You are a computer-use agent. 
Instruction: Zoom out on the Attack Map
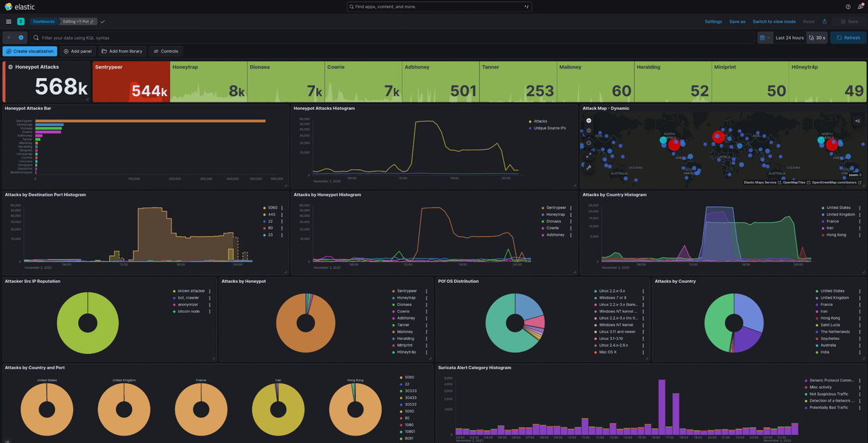589,130
